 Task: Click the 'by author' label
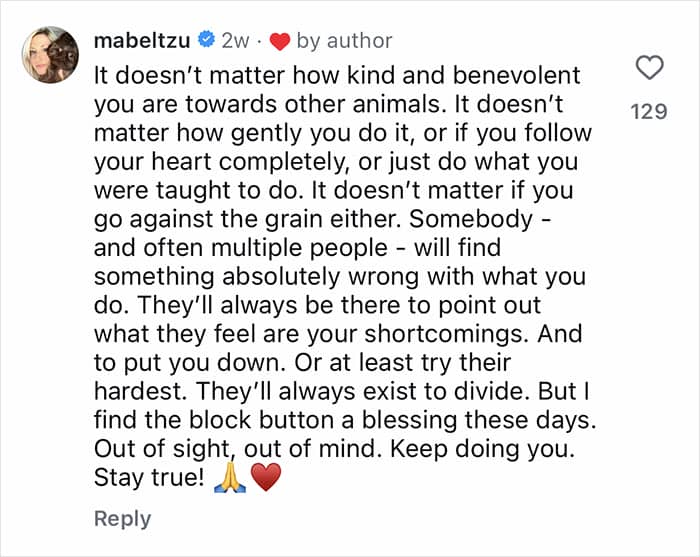[344, 41]
